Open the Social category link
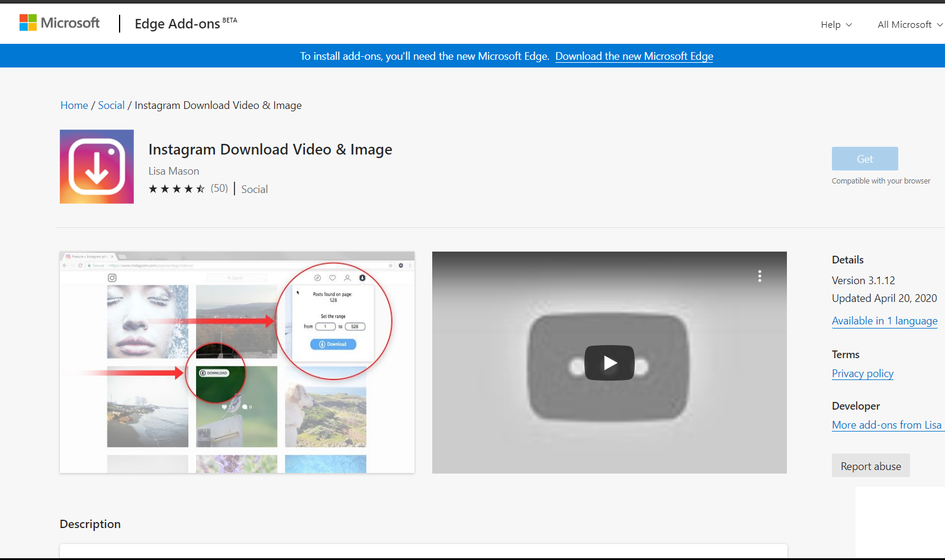 pyautogui.click(x=255, y=189)
